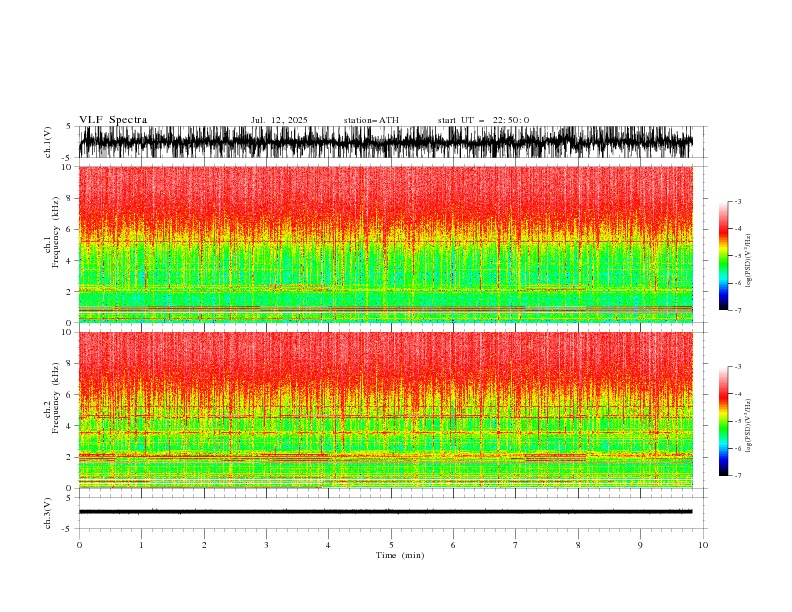Click the "5" tick on ch.1(V) voltage axis
This screenshot has width=792, height=612.
click(69, 126)
